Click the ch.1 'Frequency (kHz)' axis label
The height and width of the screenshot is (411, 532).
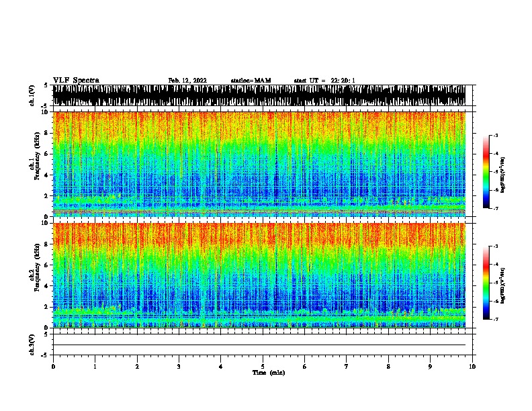point(37,156)
